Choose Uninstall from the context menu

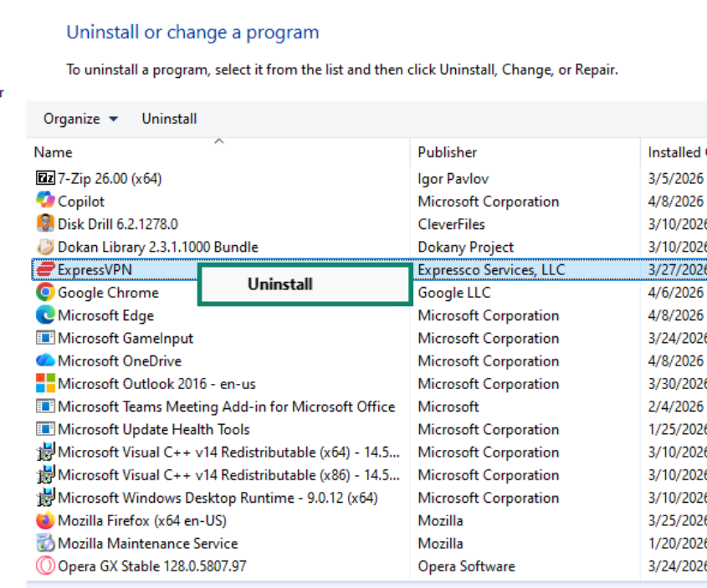(x=280, y=284)
